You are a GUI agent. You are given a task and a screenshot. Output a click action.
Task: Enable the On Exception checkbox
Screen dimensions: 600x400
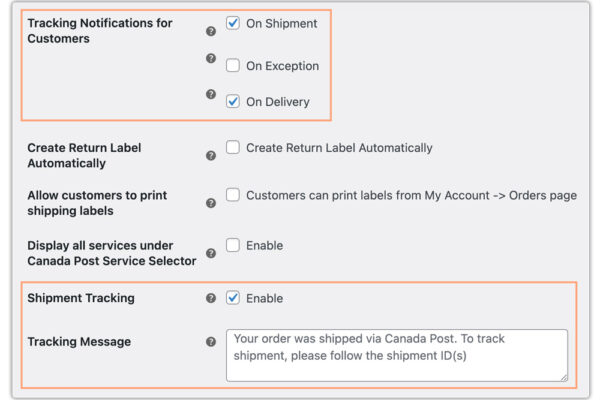pyautogui.click(x=233, y=66)
